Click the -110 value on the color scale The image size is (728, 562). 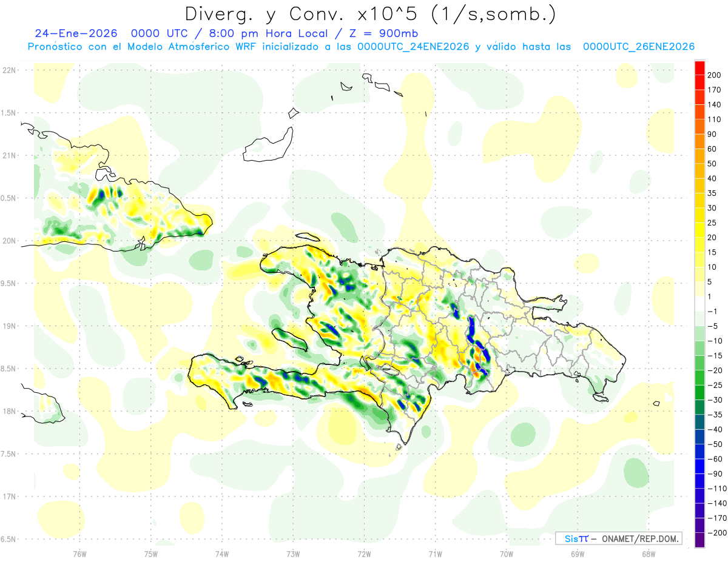716,488
